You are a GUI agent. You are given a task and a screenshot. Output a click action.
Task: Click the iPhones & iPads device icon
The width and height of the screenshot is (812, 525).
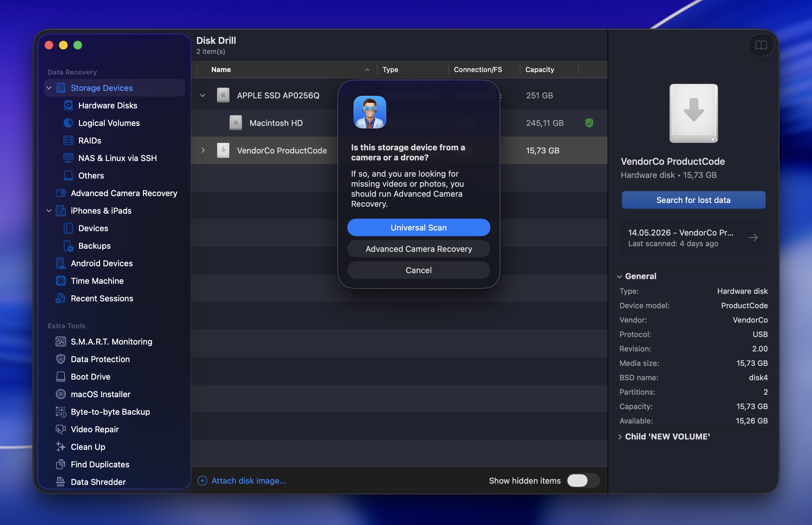pyautogui.click(x=61, y=211)
